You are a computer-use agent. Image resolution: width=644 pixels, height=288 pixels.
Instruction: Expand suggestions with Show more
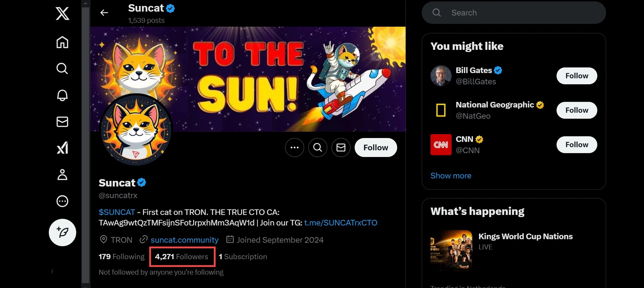451,176
